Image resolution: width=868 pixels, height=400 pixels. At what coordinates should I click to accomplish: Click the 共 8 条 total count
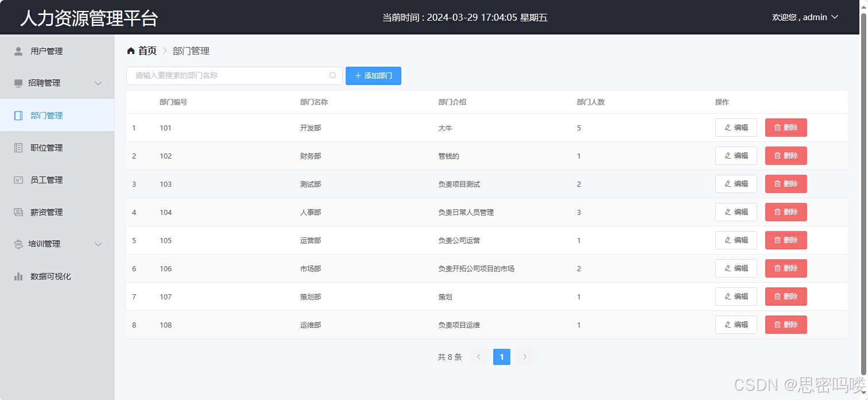449,357
